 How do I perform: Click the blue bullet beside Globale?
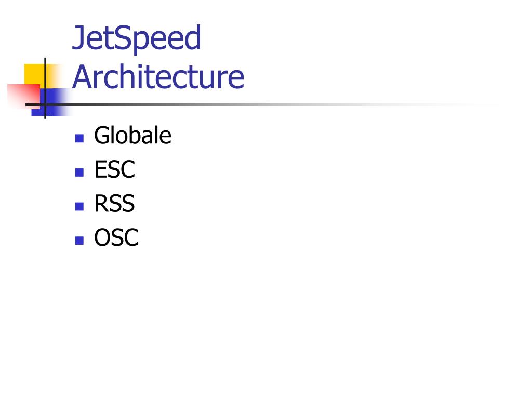tap(79, 138)
